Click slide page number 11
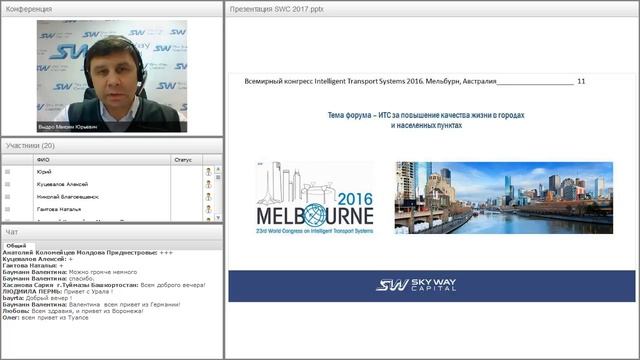The height and width of the screenshot is (360, 640). [x=581, y=81]
